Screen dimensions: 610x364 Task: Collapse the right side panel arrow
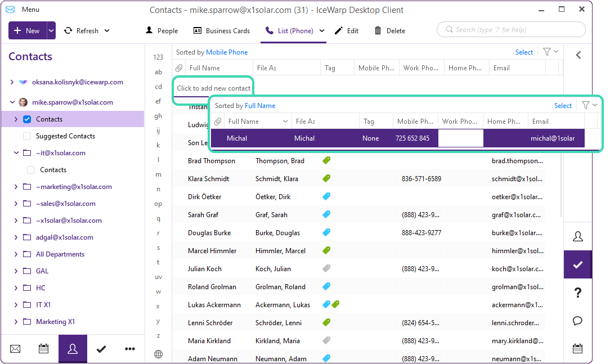coord(578,55)
